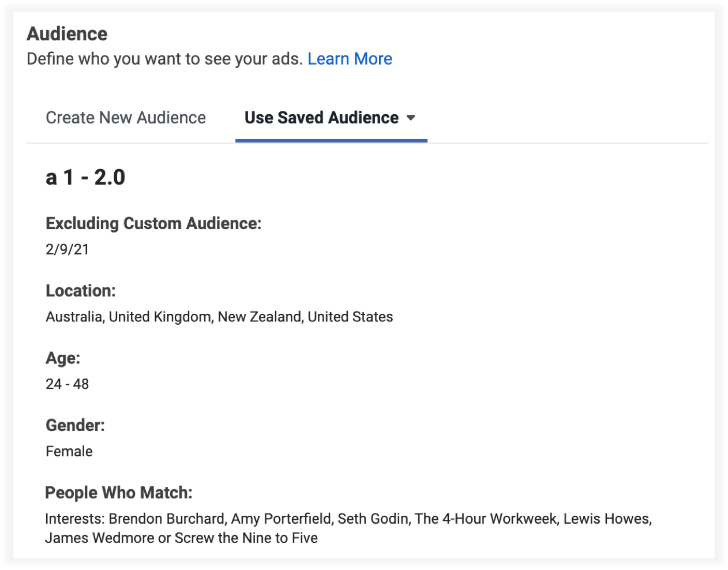
Task: Select the 2/9/21 excluded audience value
Action: point(67,249)
